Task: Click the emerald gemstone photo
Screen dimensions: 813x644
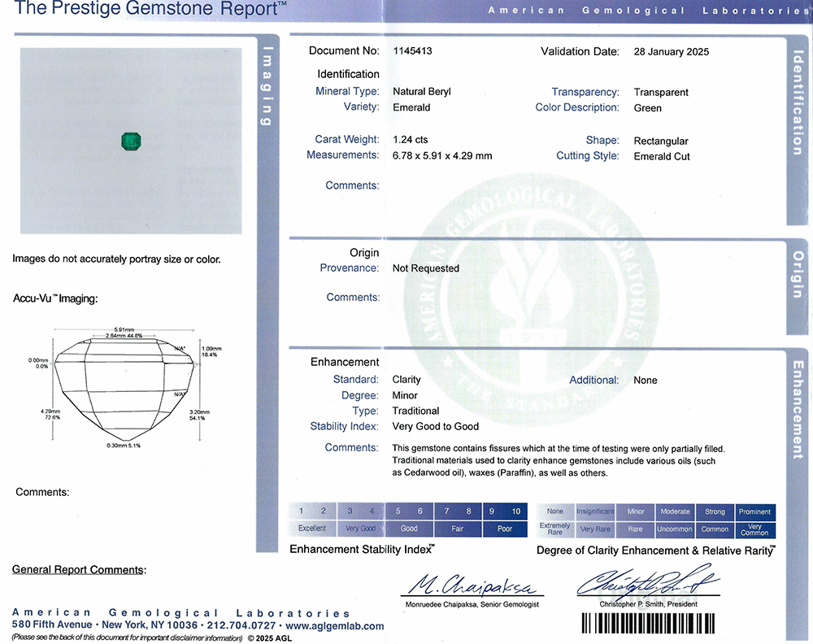Action: 131,141
